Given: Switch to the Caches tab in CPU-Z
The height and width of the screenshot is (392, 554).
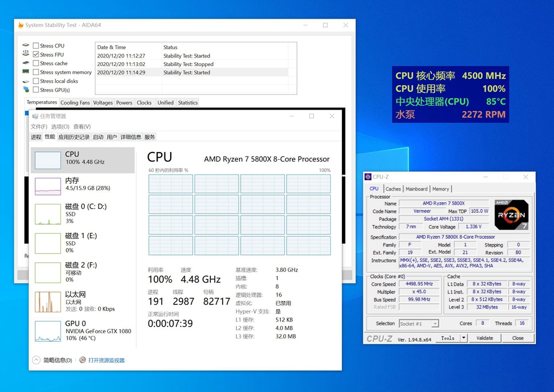Looking at the screenshot, I should (393, 189).
